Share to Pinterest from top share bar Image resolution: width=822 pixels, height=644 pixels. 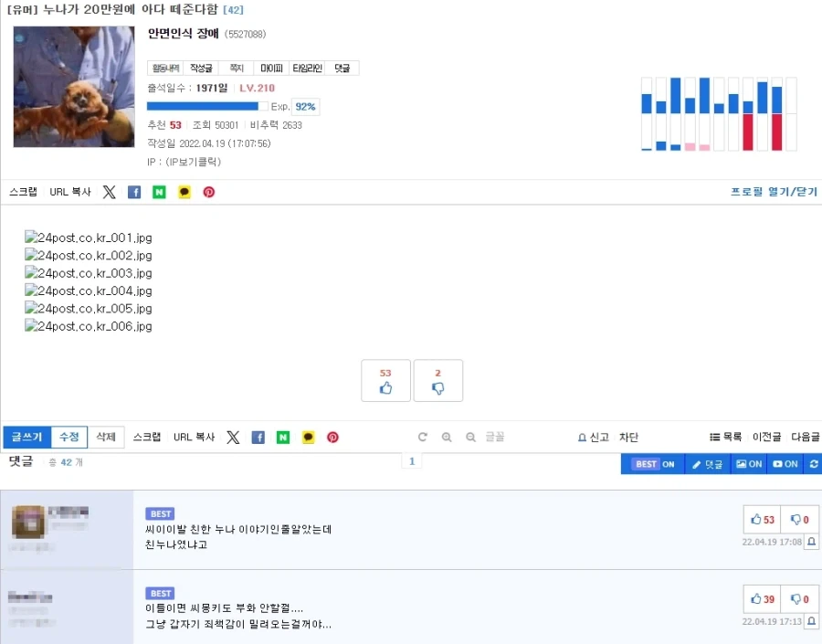click(208, 192)
